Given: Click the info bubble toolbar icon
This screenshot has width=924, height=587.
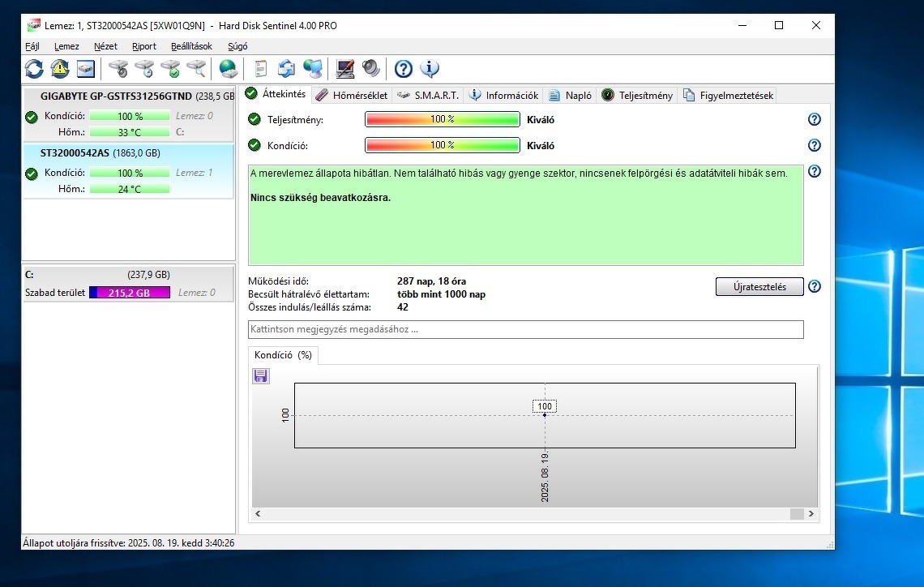Looking at the screenshot, I should tap(430, 69).
